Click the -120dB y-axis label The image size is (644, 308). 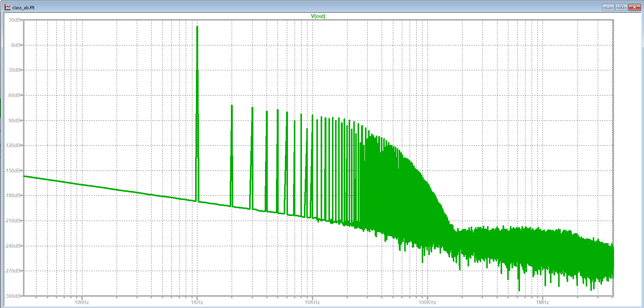point(13,145)
